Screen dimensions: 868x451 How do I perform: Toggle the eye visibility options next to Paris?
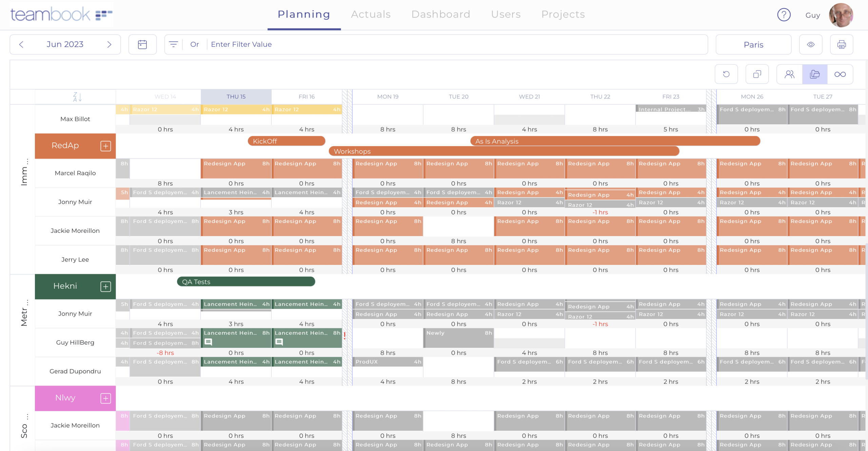click(x=811, y=44)
